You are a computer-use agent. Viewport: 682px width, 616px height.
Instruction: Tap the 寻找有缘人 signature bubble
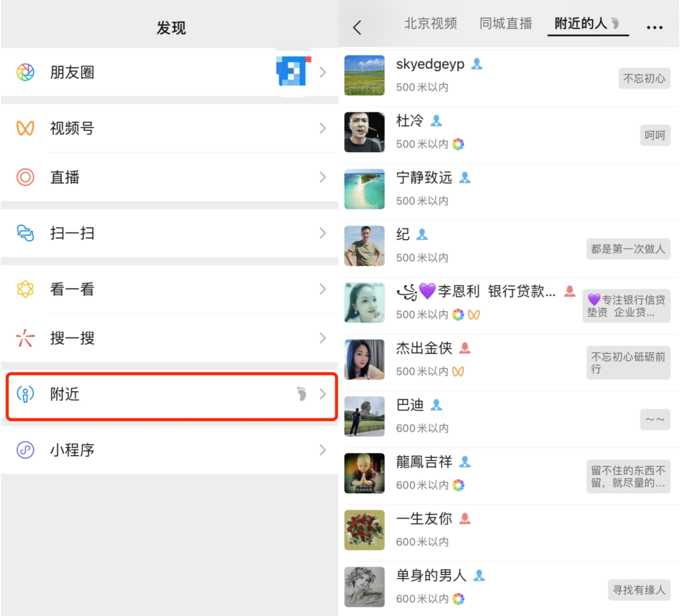(639, 589)
